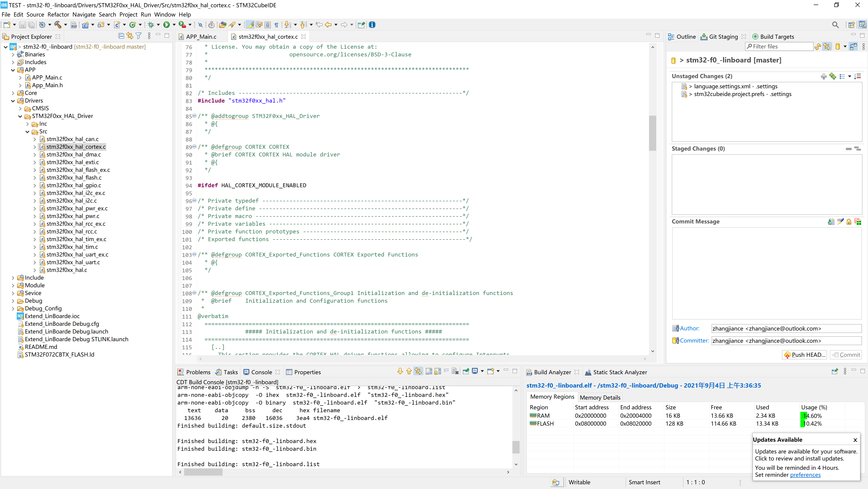This screenshot has width=868, height=489.
Task: Toggle Show Whitespace Characters
Action: (276, 25)
